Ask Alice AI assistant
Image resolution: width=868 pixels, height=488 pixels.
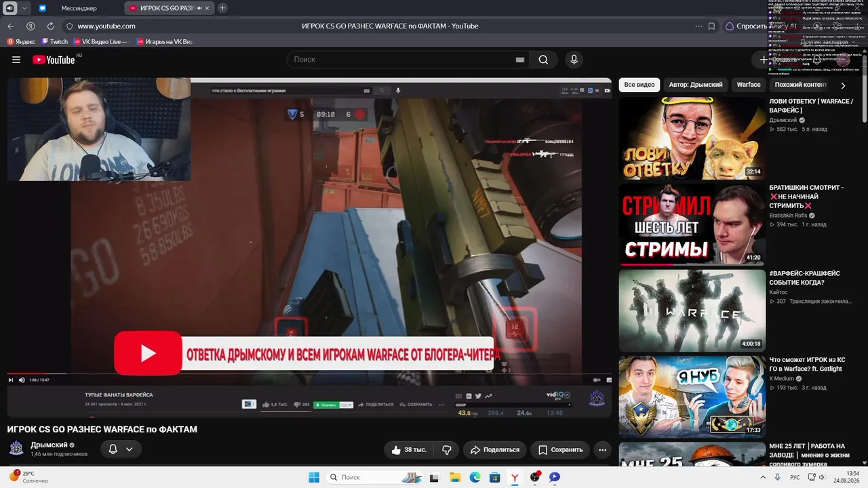tap(761, 26)
